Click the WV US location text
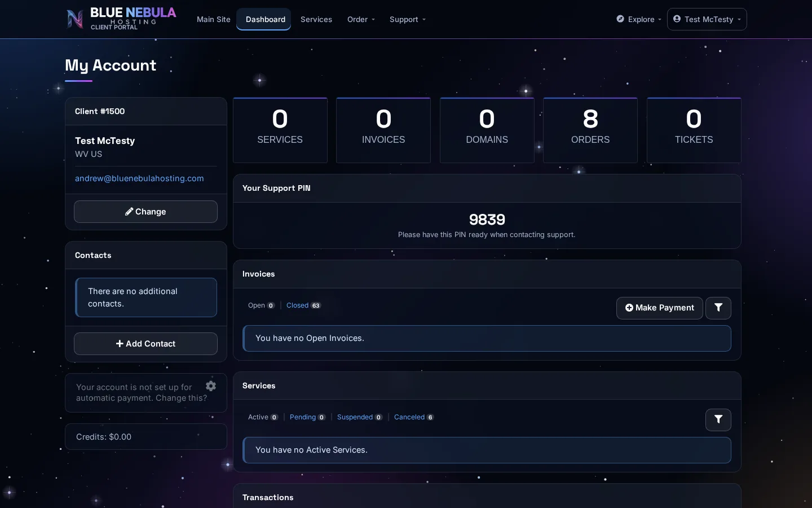This screenshot has width=812, height=508. [x=89, y=154]
